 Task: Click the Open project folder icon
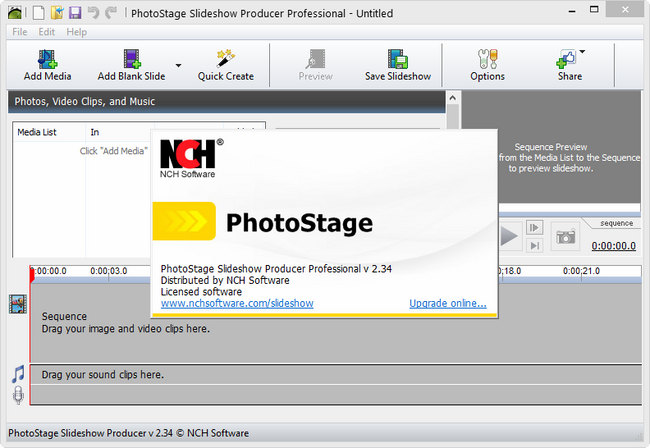(57, 12)
